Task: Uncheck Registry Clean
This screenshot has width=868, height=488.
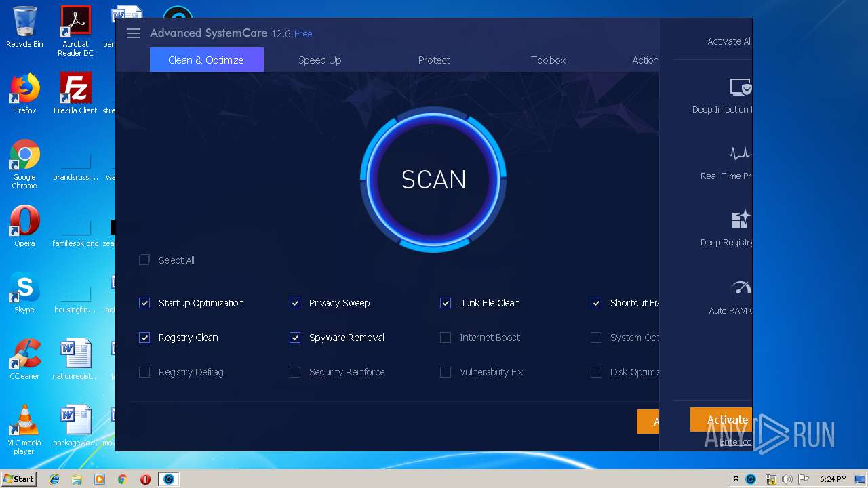Action: (144, 338)
